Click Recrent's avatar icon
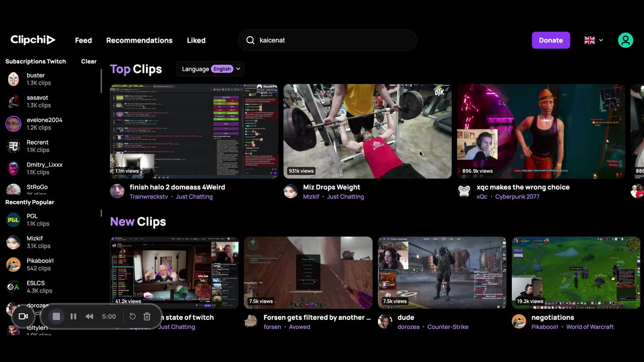The height and width of the screenshot is (362, 644). coord(14,146)
